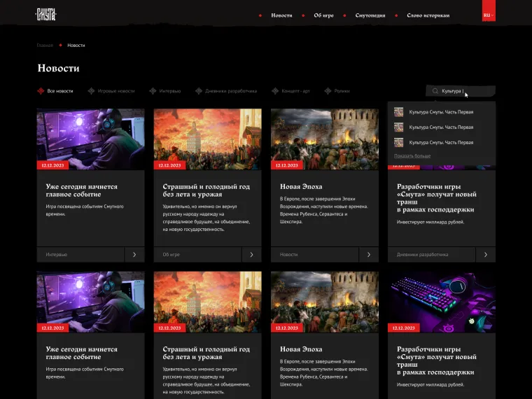Click the Смута logo in header

coord(45,15)
